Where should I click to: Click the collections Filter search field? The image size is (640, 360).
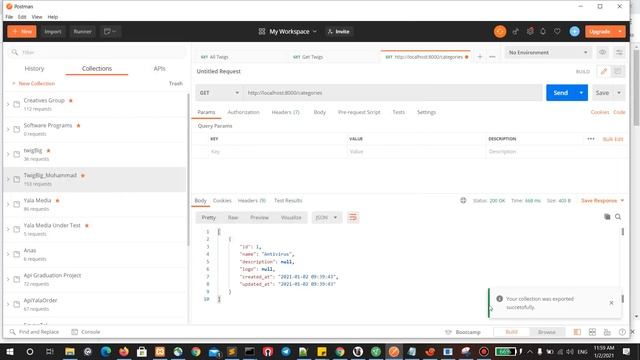[x=97, y=52]
